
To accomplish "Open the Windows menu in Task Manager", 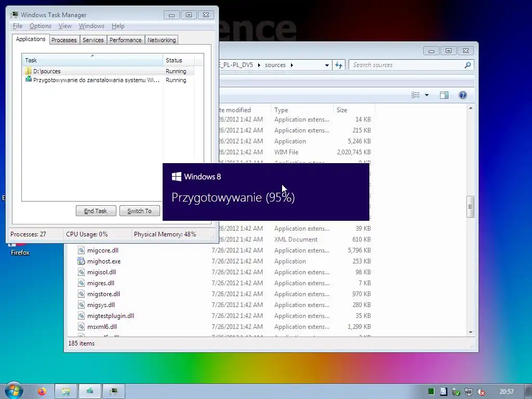I will [91, 26].
